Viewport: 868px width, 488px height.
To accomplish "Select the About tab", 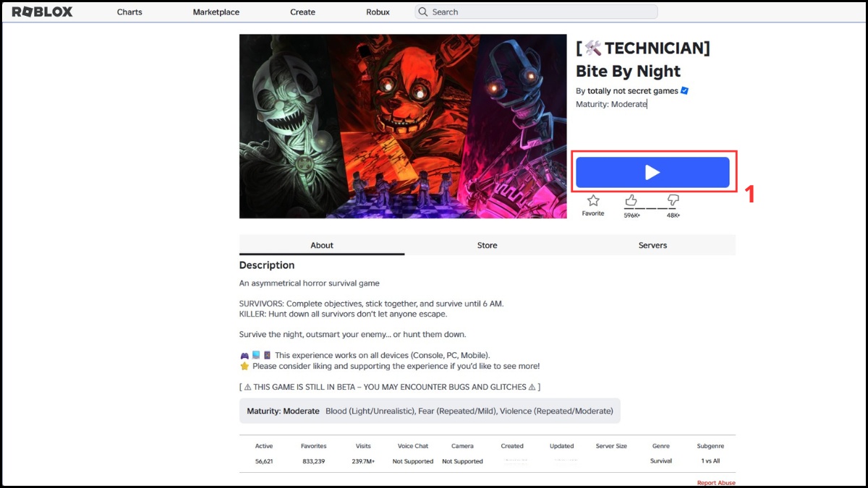I will (x=322, y=245).
